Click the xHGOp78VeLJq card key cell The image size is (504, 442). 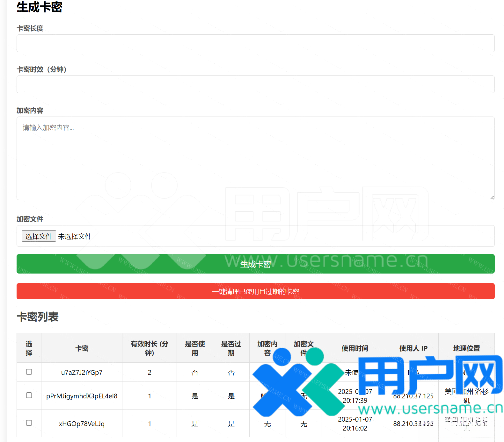82,424
